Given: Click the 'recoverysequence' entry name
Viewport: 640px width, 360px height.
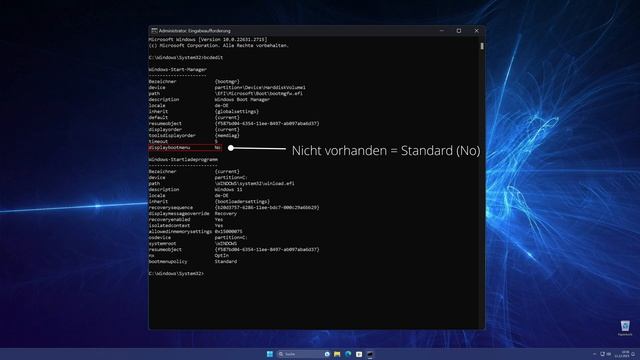Looking at the screenshot, I should [171, 208].
